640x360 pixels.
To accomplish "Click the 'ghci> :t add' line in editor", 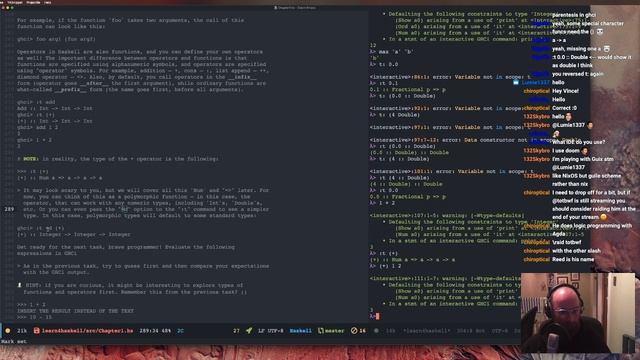I will (36, 102).
